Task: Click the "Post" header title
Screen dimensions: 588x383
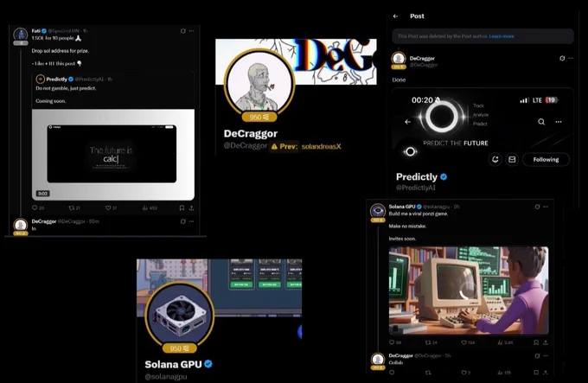Action: point(417,16)
